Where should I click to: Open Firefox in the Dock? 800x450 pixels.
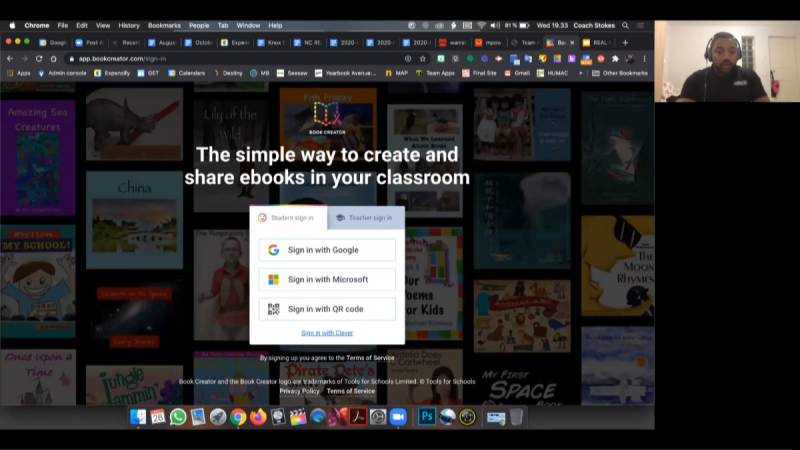258,417
